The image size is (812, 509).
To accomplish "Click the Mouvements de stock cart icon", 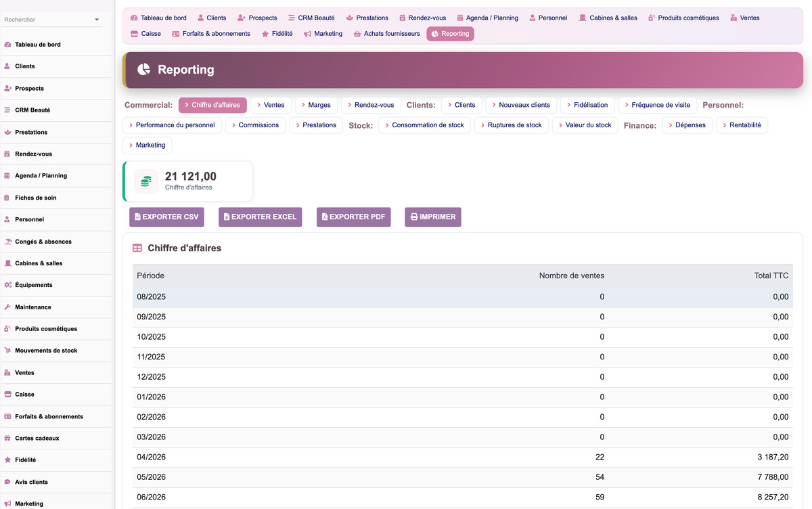I will (x=7, y=351).
